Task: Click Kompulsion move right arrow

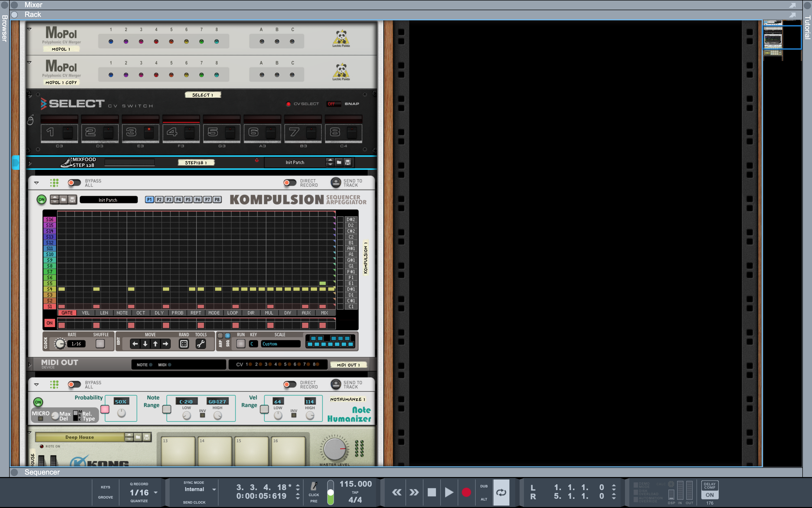Action: pyautogui.click(x=165, y=344)
